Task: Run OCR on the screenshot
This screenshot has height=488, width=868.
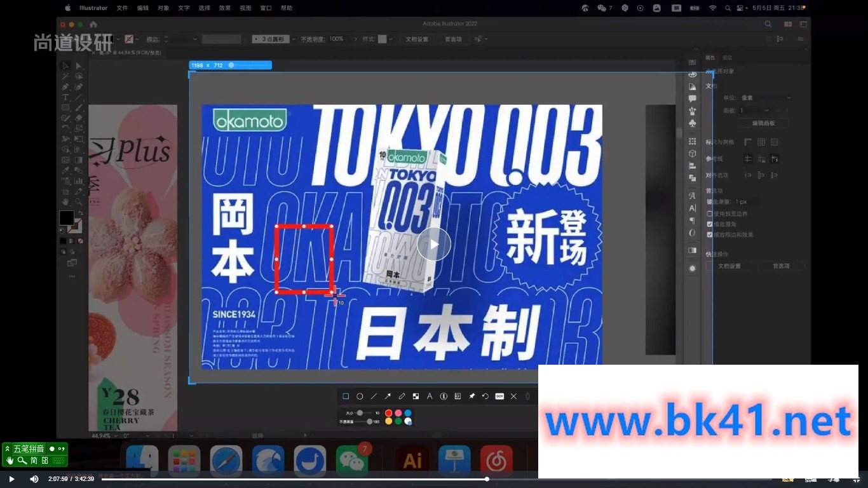Action: point(499,396)
